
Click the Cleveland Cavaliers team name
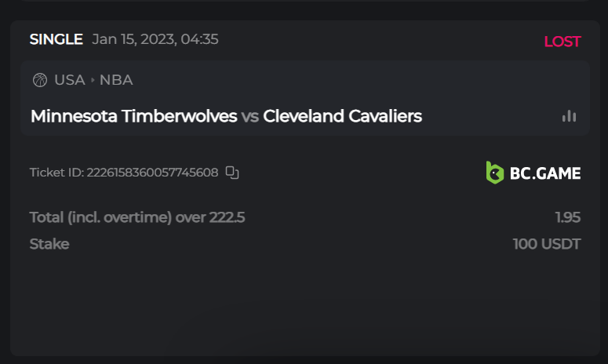[x=342, y=116]
